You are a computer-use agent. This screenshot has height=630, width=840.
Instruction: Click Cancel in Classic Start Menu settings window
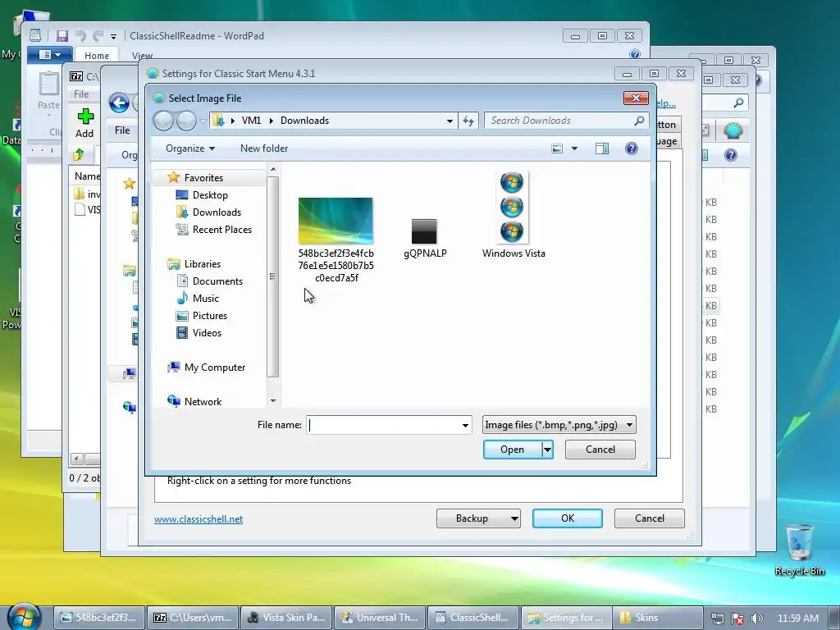pyautogui.click(x=650, y=518)
